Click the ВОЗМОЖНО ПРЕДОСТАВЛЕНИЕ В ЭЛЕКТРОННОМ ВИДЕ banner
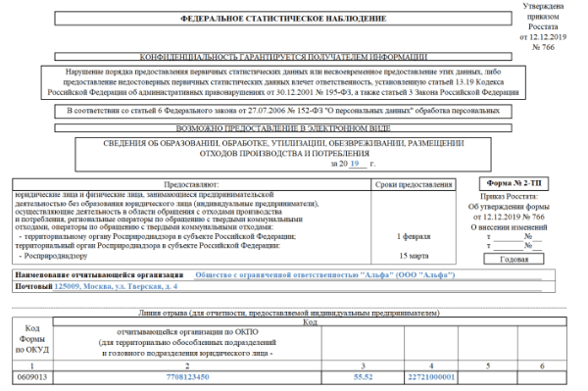The width and height of the screenshot is (588, 391). 283,128
